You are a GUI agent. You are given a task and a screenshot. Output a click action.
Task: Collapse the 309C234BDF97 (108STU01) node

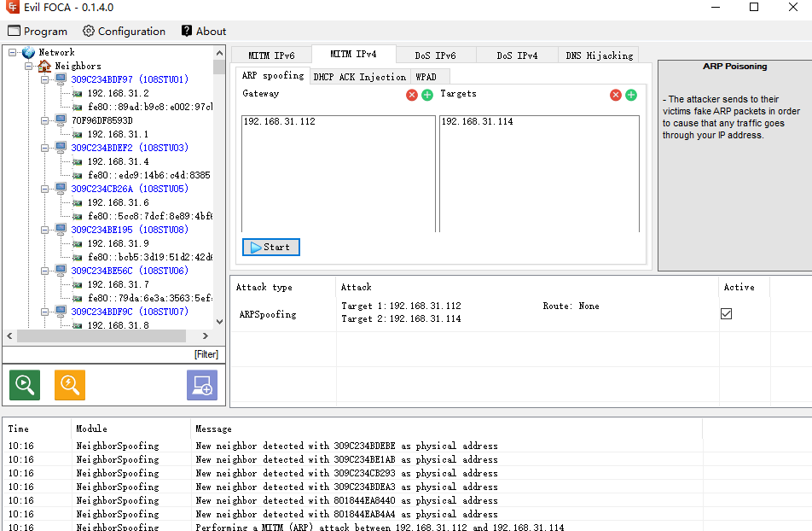click(x=45, y=80)
